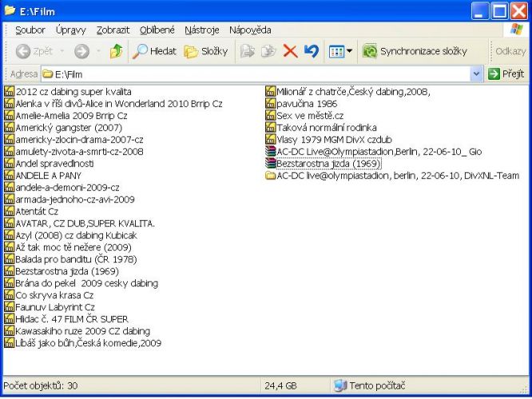The height and width of the screenshot is (399, 532).
Task: Open the Zobrazit menu
Action: 113,30
